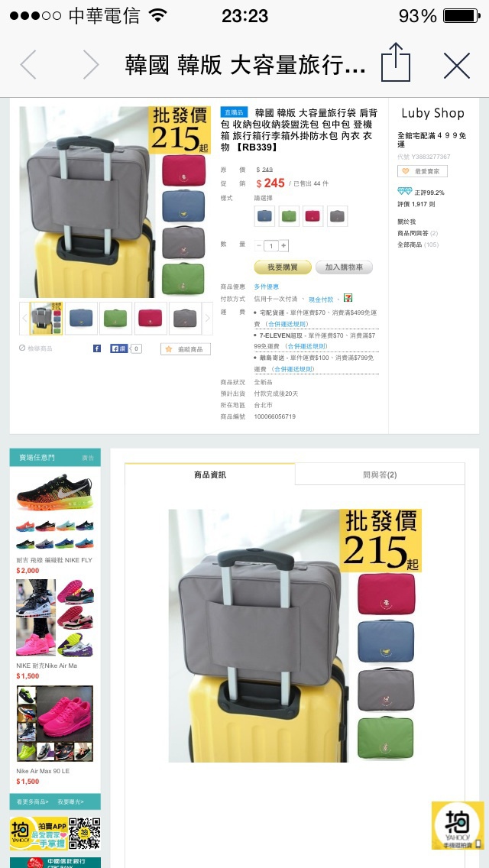Click the 7-ELEVEN payment icon
Viewport: 489px width, 868px height.
(x=348, y=298)
